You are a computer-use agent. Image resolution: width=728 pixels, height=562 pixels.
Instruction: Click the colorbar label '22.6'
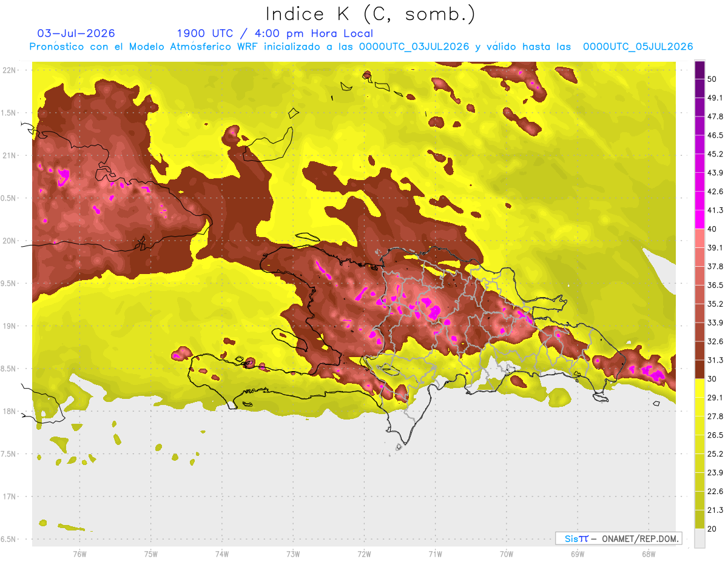click(715, 492)
